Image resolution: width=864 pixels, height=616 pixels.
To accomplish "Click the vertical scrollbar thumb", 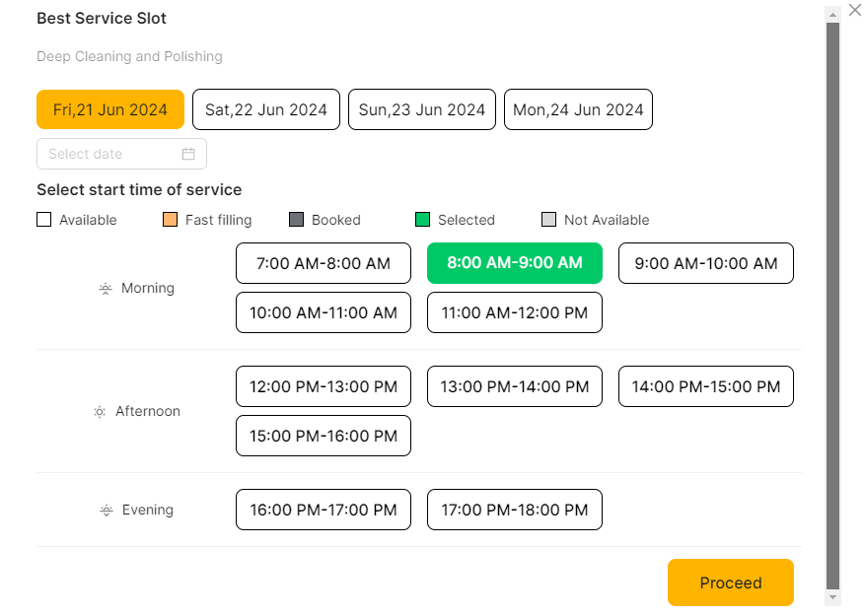I will coord(832,296).
